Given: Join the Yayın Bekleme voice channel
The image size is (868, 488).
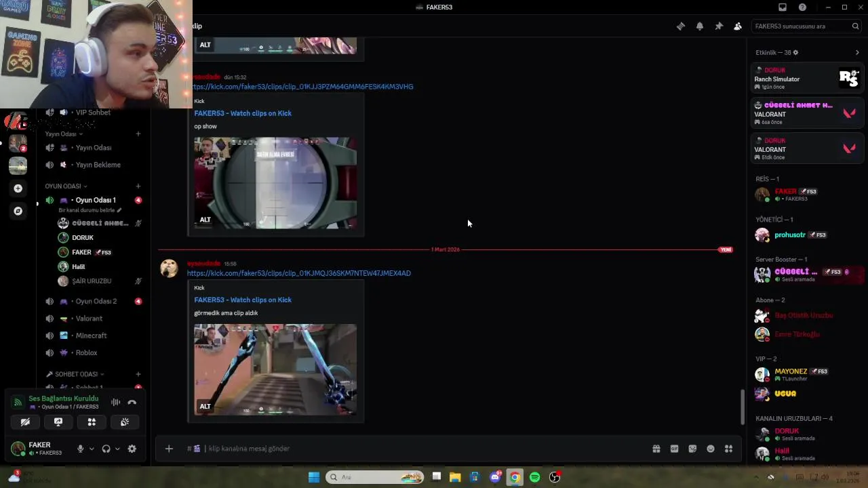Looking at the screenshot, I should pyautogui.click(x=93, y=165).
